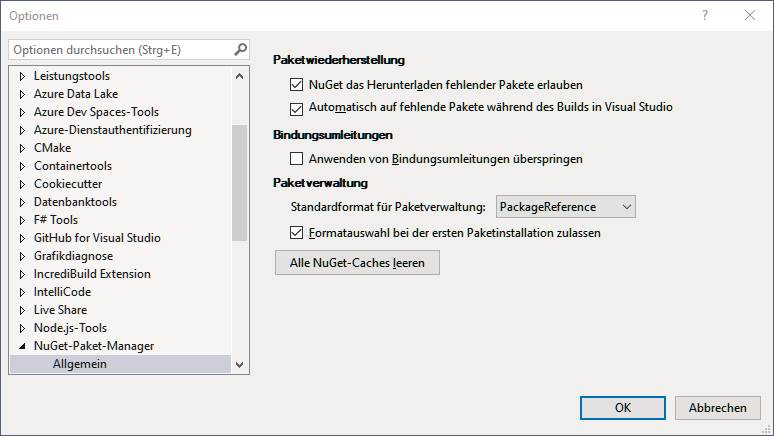This screenshot has height=436, width=774.
Task: Toggle Formatauswahl bei der ersten Paketinstallation zulassen
Action: coord(296,233)
